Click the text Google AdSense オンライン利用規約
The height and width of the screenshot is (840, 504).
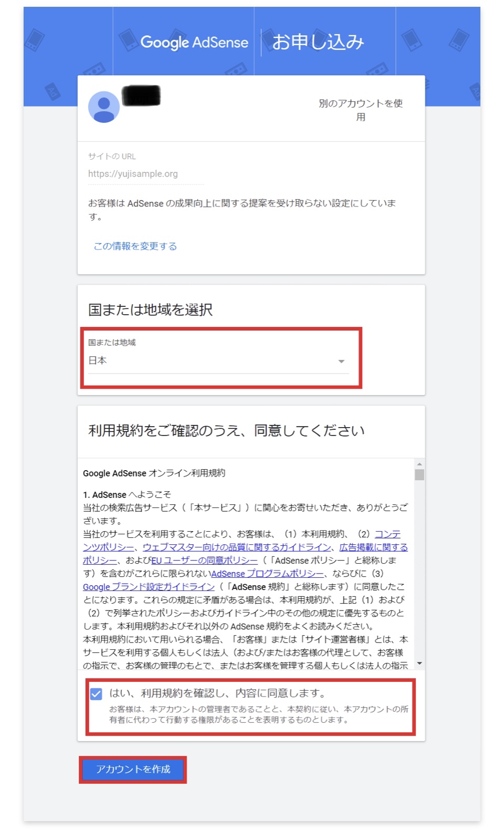coord(154,473)
